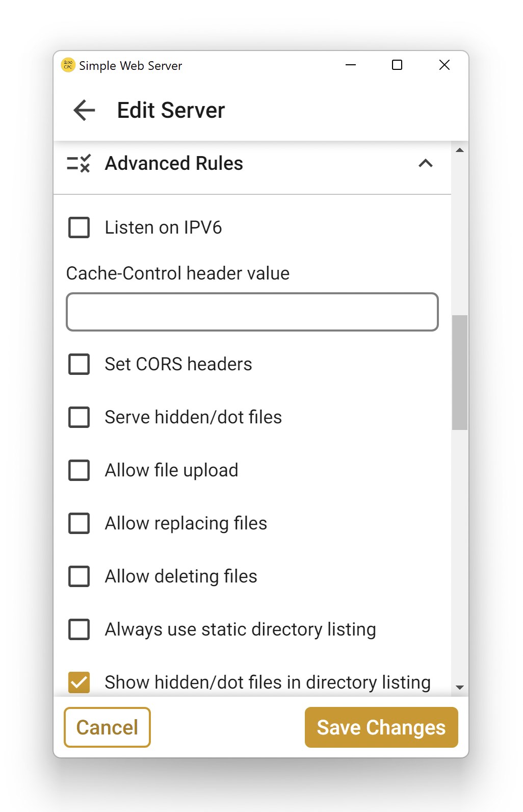The image size is (523, 812).
Task: Uncheck Show hidden/dot files in directory listing
Action: pos(79,682)
